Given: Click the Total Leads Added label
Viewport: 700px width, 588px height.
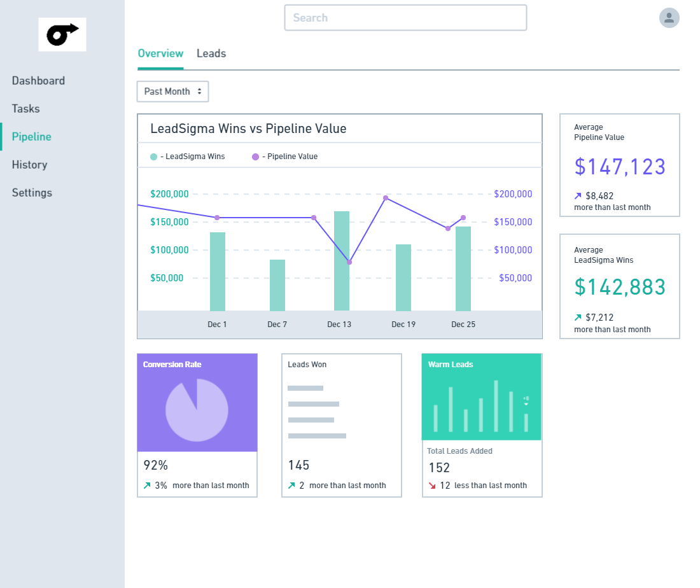Looking at the screenshot, I should click(x=459, y=451).
